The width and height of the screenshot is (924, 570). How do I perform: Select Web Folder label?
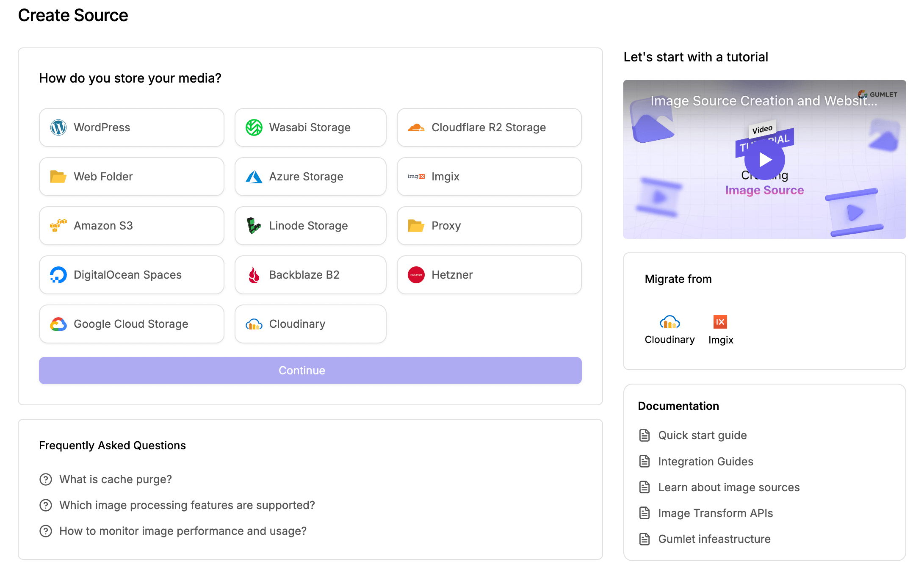(x=103, y=177)
